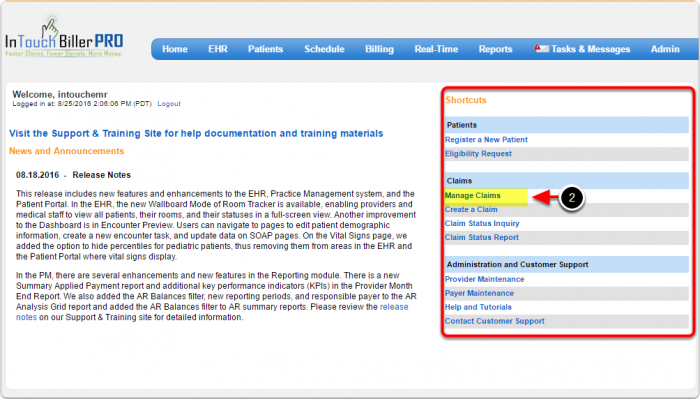
Task: Select the Billing menu
Action: [379, 49]
